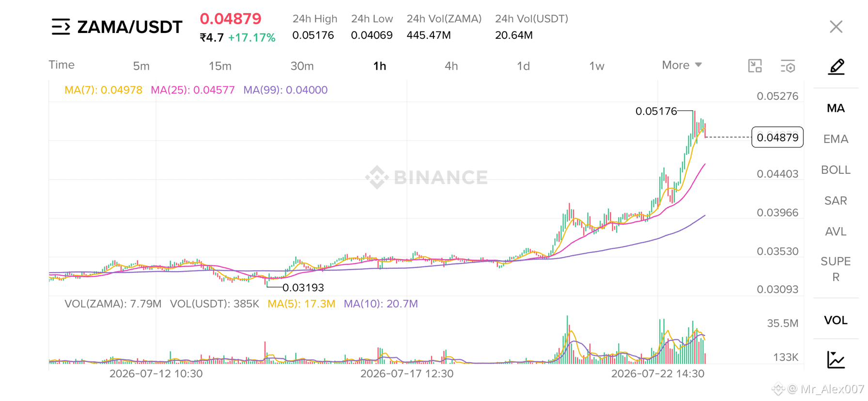The width and height of the screenshot is (868, 401).
Task: Click the 0.04403 price axis label
Action: pyautogui.click(x=777, y=174)
